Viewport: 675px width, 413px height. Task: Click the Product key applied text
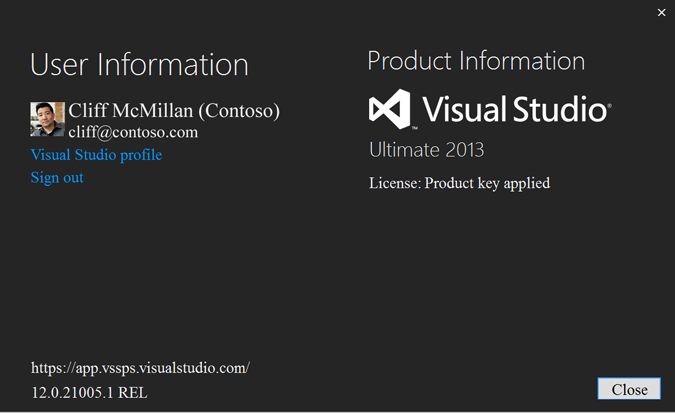[487, 183]
